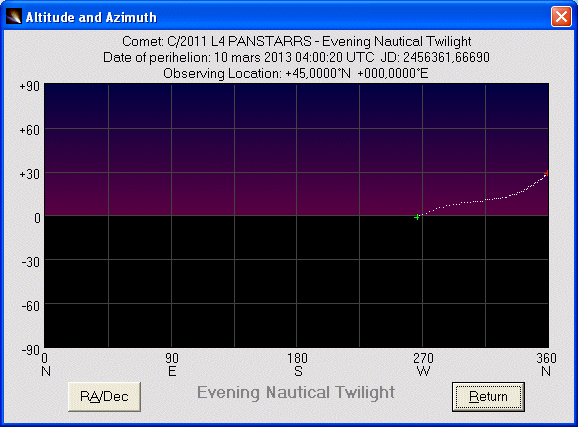
Task: Click the +60 altitude axis label
Action: (x=29, y=130)
